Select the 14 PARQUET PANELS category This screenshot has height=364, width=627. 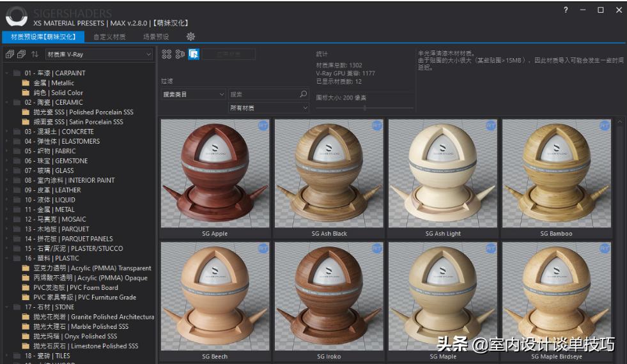[69, 239]
